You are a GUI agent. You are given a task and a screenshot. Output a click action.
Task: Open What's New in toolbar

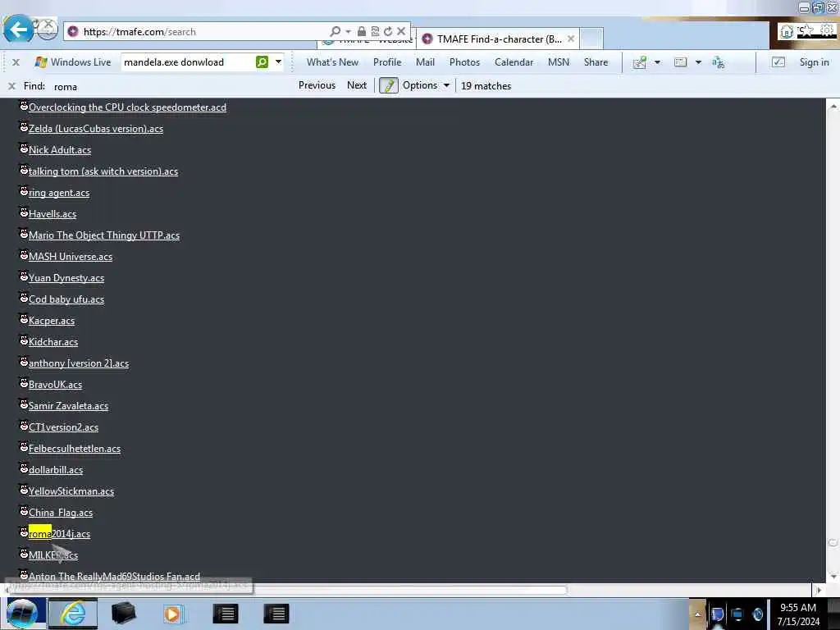click(333, 62)
